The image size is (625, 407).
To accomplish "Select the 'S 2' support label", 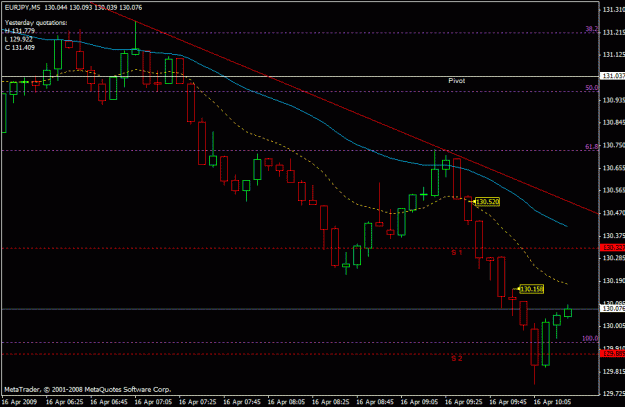I will pos(457,358).
